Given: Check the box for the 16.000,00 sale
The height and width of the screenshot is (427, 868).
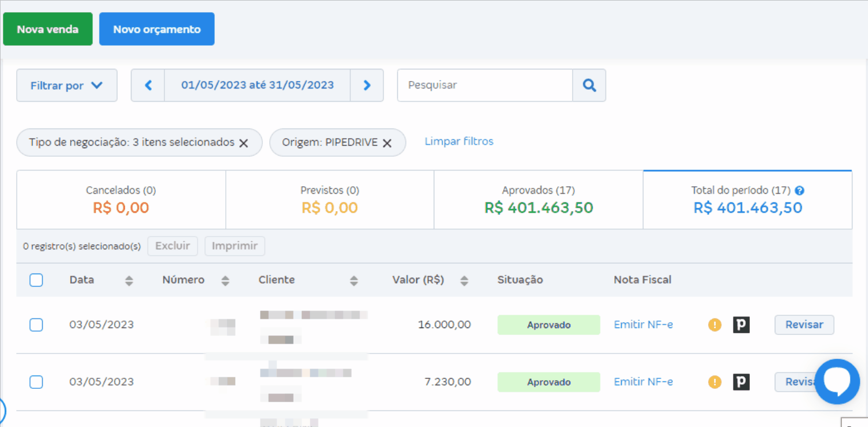Looking at the screenshot, I should tap(36, 325).
